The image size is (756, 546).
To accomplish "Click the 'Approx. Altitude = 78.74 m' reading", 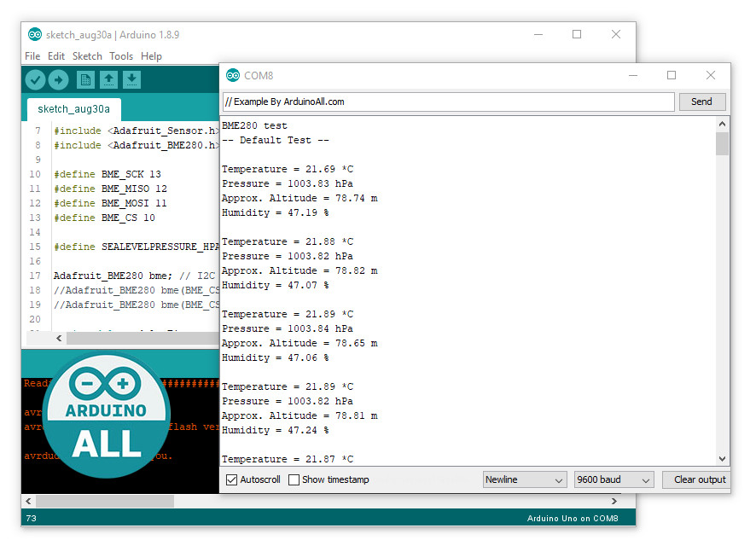I will tap(299, 198).
